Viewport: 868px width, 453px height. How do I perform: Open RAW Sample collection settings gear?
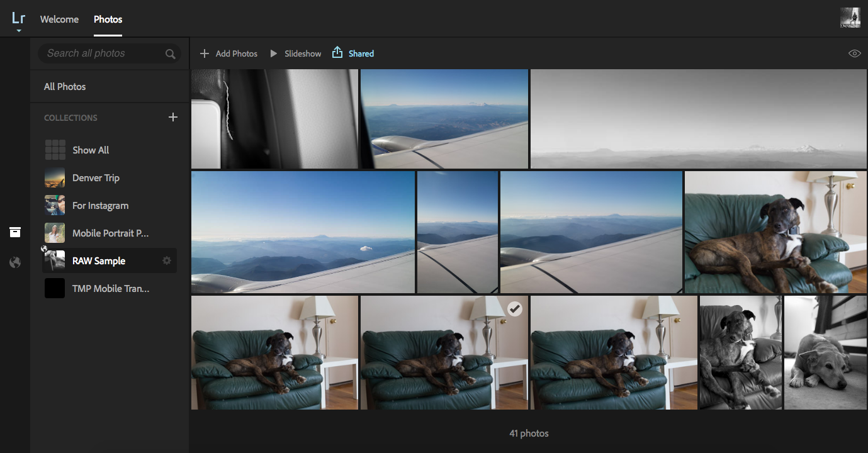[167, 260]
